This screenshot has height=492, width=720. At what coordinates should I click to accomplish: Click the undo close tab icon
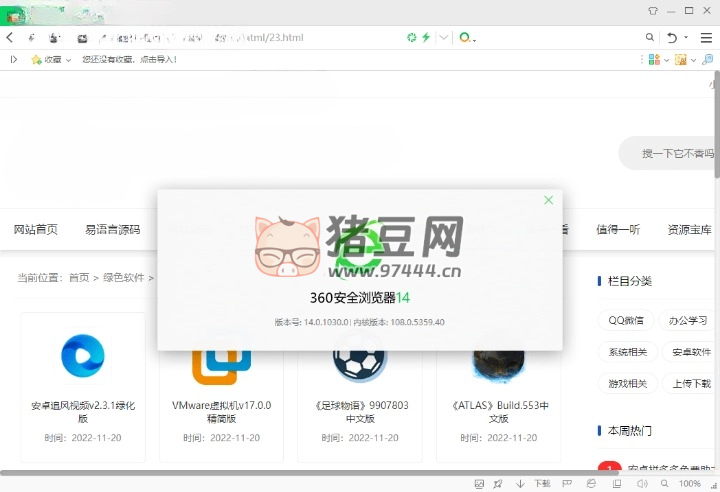672,38
